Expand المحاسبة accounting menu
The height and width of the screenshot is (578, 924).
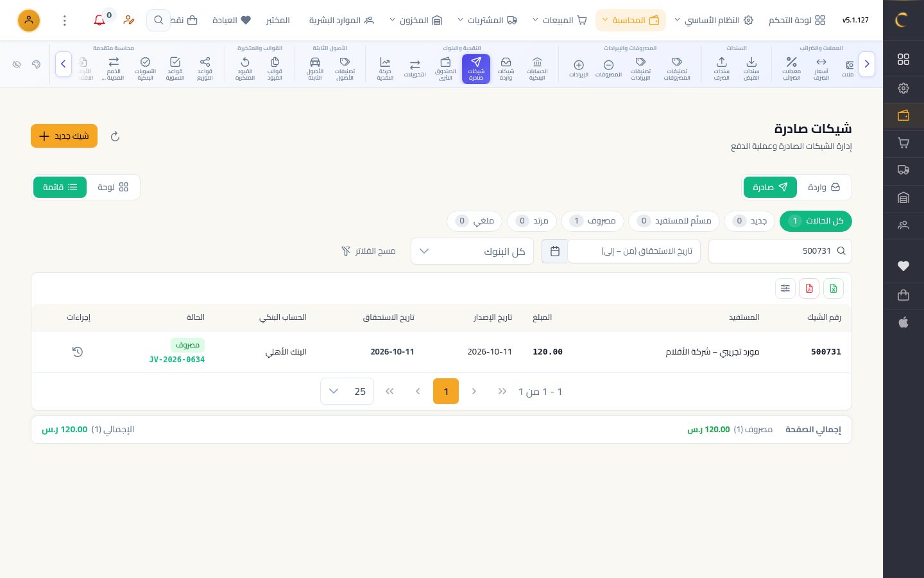tap(631, 21)
